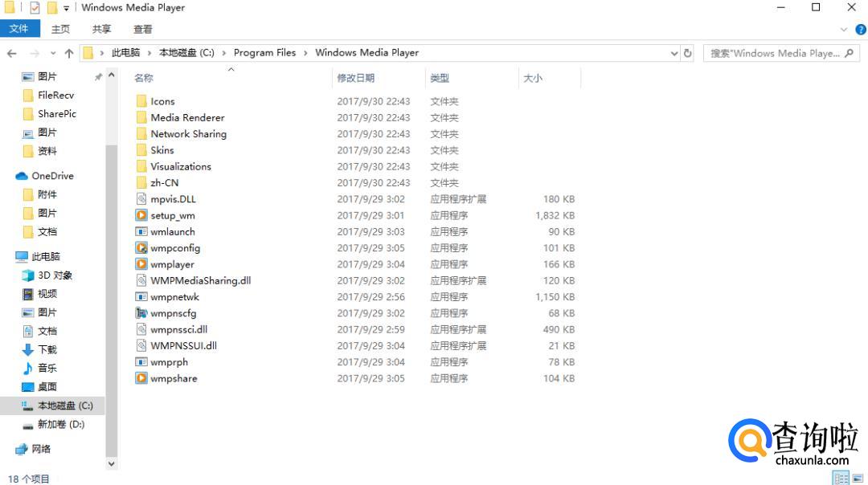Click the wmpnssci.dll file icon

pos(141,329)
